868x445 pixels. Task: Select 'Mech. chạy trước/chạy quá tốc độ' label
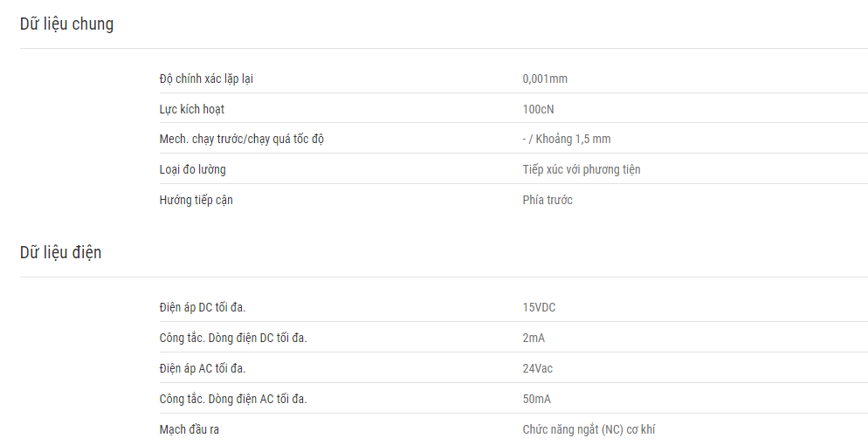241,140
